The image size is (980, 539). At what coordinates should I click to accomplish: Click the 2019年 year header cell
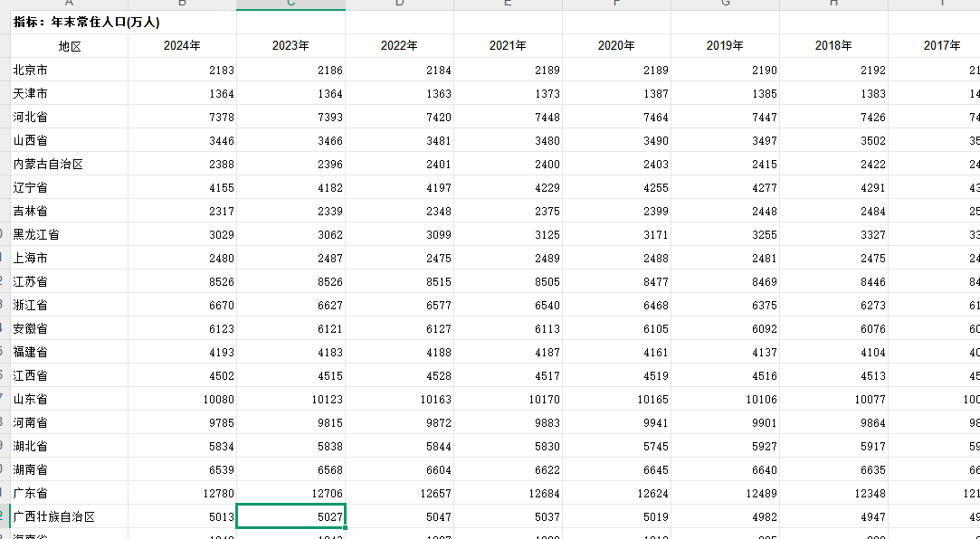pos(725,46)
